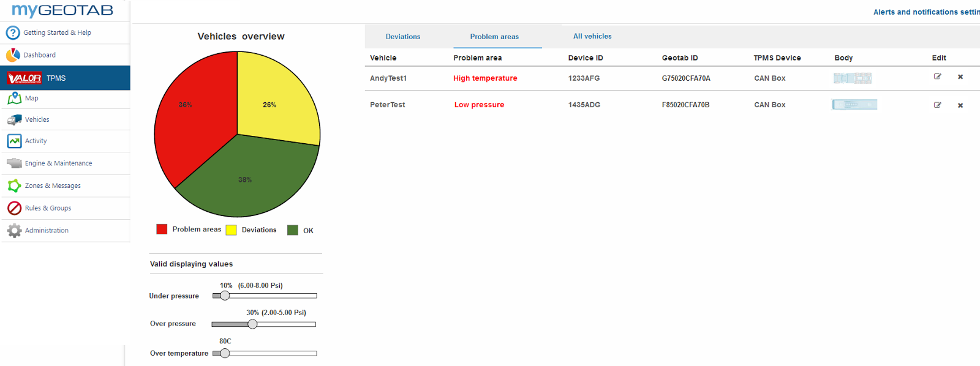980x366 pixels.
Task: Click the Over temperature slider handle
Action: [x=225, y=353]
